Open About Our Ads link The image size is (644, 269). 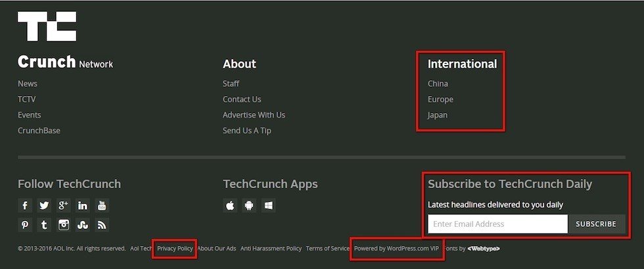217,249
